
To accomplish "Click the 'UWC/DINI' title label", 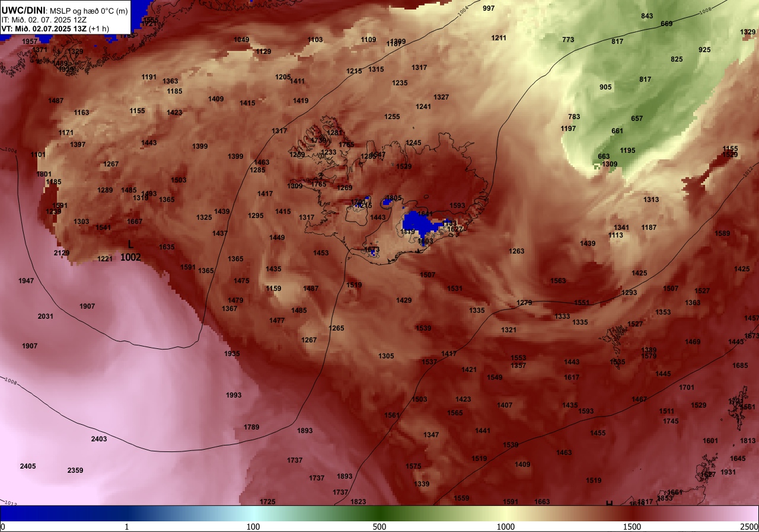I will coord(24,10).
